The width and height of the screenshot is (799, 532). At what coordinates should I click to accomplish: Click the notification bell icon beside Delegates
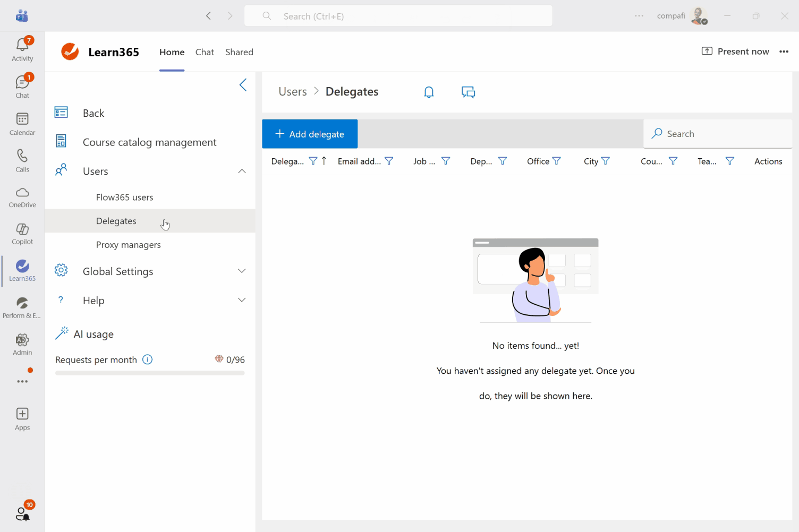pyautogui.click(x=429, y=92)
